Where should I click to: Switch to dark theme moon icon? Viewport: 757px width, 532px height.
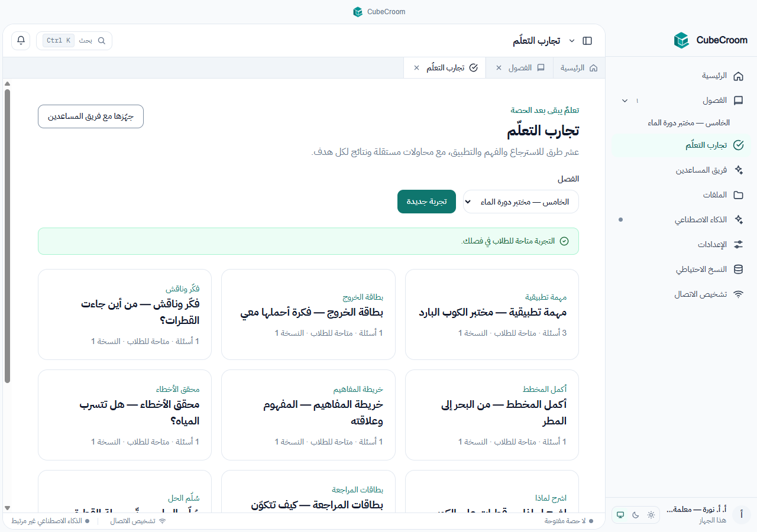[636, 515]
